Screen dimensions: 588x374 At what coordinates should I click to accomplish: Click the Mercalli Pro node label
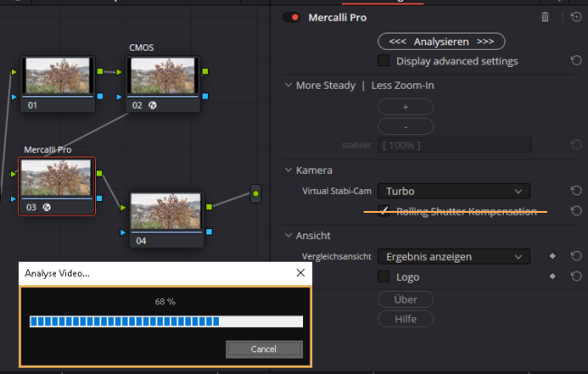[48, 149]
